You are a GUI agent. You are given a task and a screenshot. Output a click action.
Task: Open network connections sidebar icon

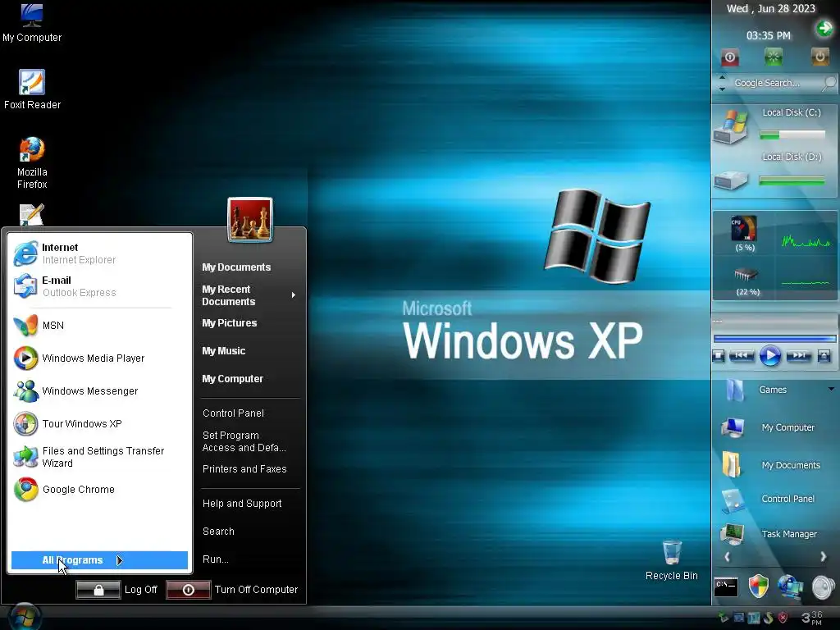(x=790, y=587)
